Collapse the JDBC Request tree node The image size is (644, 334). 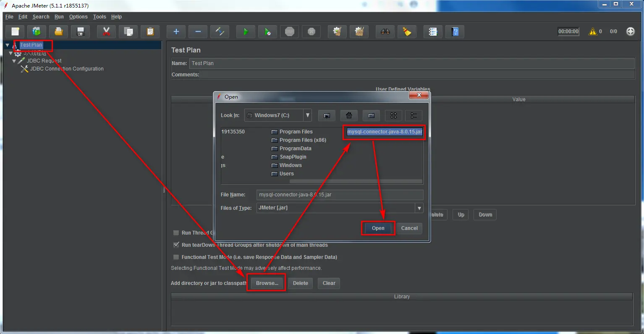[x=14, y=61]
